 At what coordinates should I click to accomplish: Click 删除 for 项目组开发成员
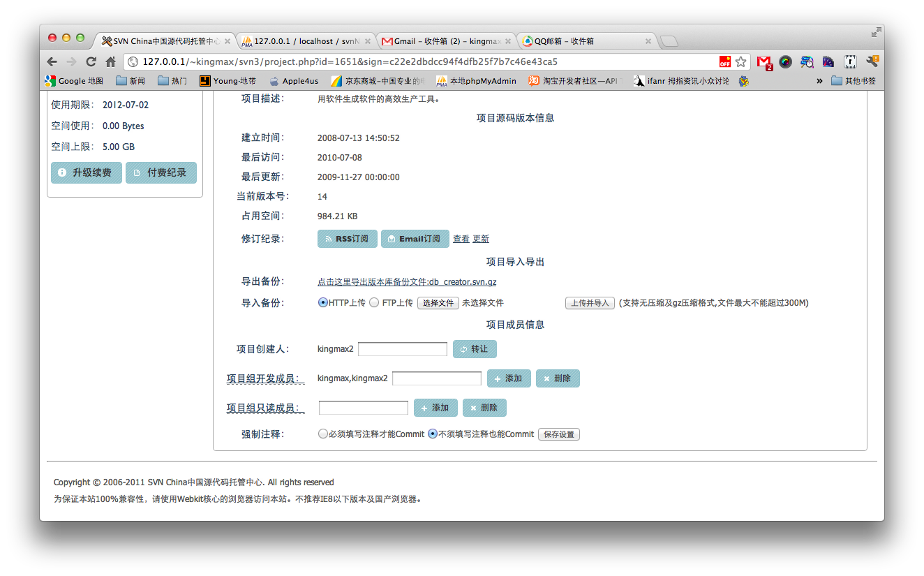[x=558, y=378]
